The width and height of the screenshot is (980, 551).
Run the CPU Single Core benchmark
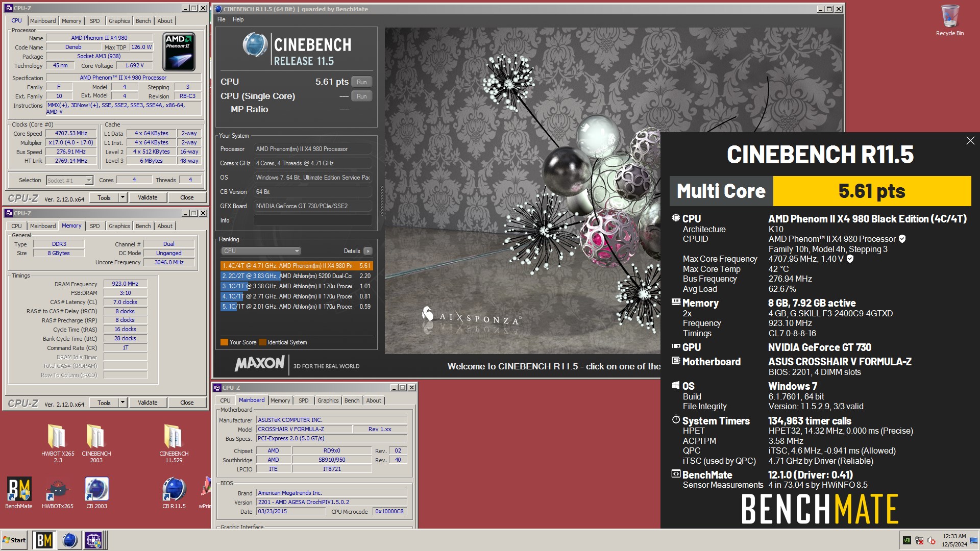tap(361, 96)
